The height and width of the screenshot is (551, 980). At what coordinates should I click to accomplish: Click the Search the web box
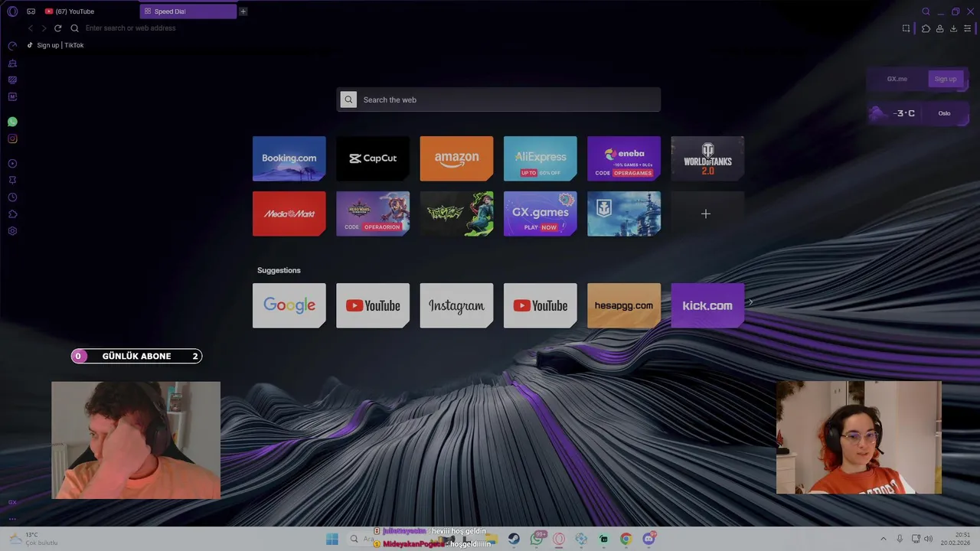click(498, 99)
